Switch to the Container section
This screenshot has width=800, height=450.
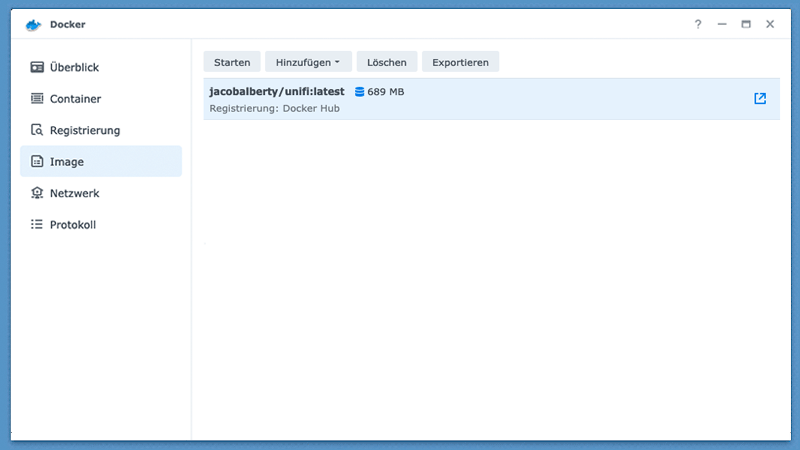pos(75,99)
